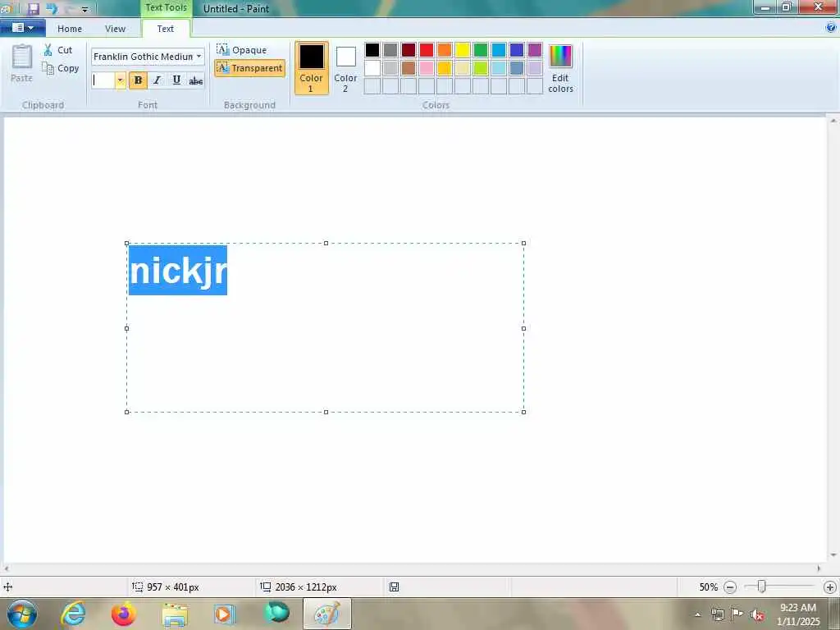840x630 pixels.
Task: Toggle Strikethrough formatting
Action: (195, 80)
